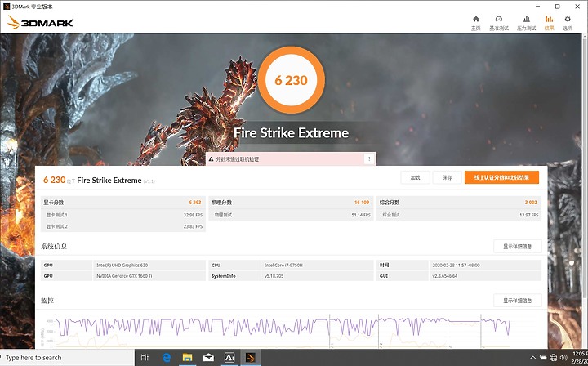Click the 3DMark title bar app icon
588x366 pixels.
point(7,7)
